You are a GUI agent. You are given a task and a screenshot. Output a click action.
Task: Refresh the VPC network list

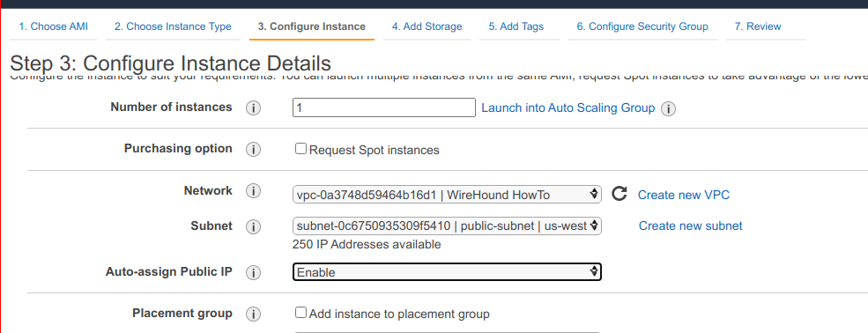(x=619, y=194)
